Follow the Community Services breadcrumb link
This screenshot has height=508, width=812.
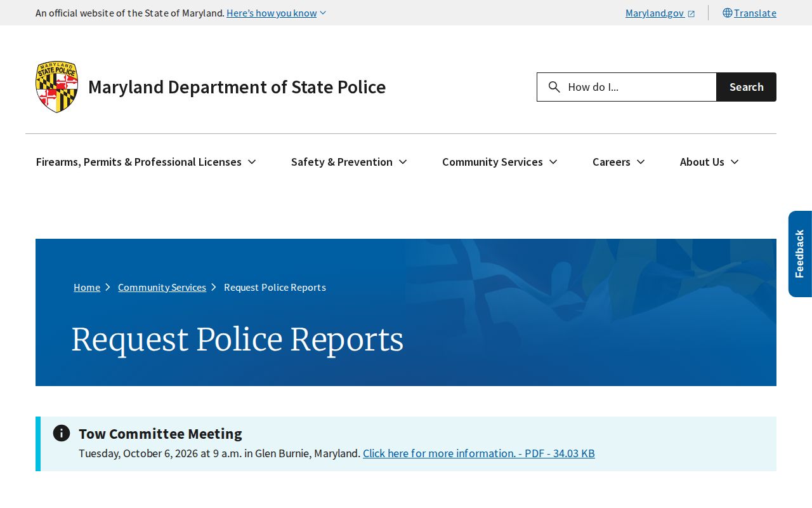162,287
